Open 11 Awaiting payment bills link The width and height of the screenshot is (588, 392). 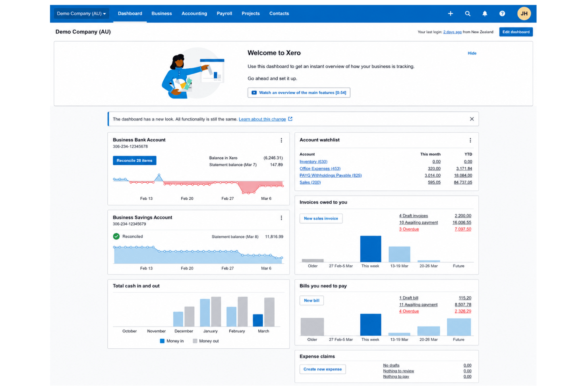pyautogui.click(x=418, y=305)
